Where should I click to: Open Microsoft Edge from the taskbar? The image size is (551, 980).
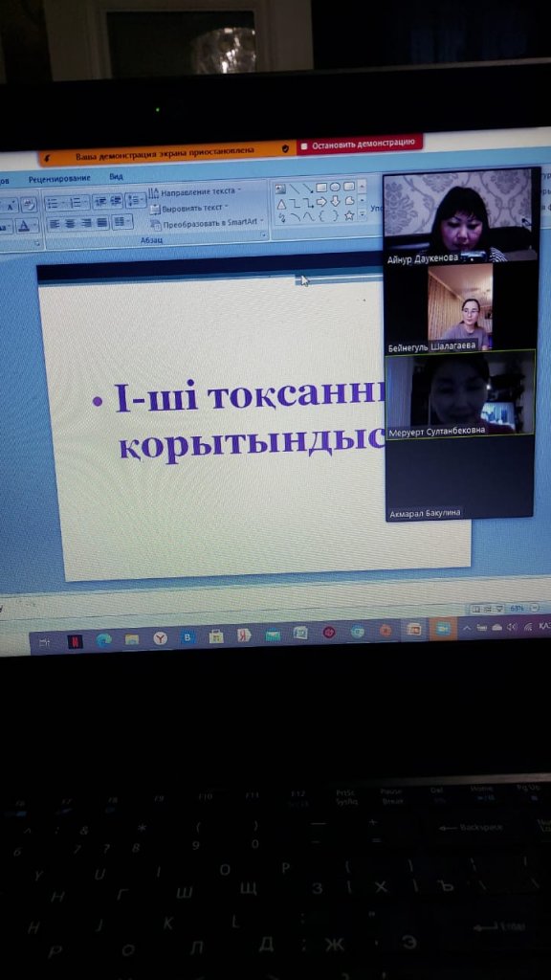tap(103, 639)
